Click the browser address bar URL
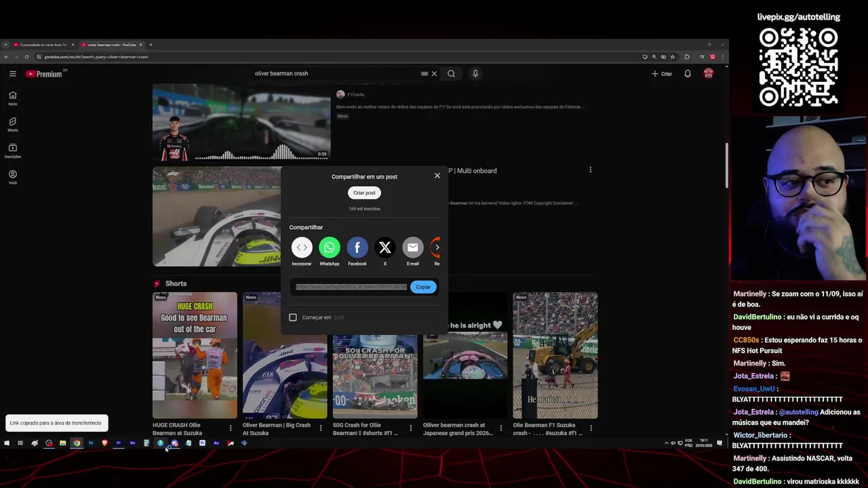Screen dimensions: 868x488 point(96,57)
